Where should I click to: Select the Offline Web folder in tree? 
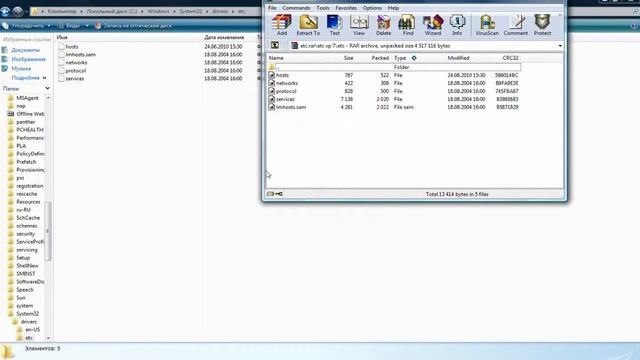pyautogui.click(x=30, y=114)
